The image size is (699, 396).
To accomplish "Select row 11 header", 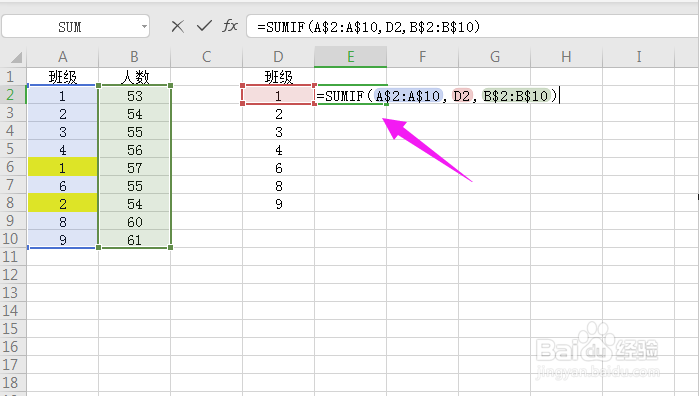I will 13,257.
